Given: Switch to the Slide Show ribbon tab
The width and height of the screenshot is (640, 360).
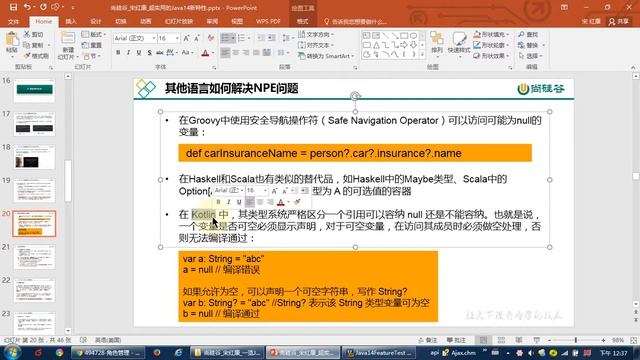Looking at the screenshot, I should point(179,21).
